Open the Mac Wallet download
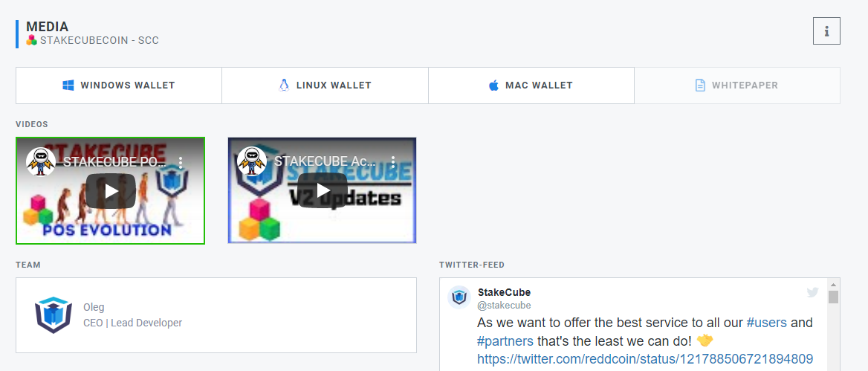Viewport: 868px width, 371px height. pyautogui.click(x=531, y=86)
